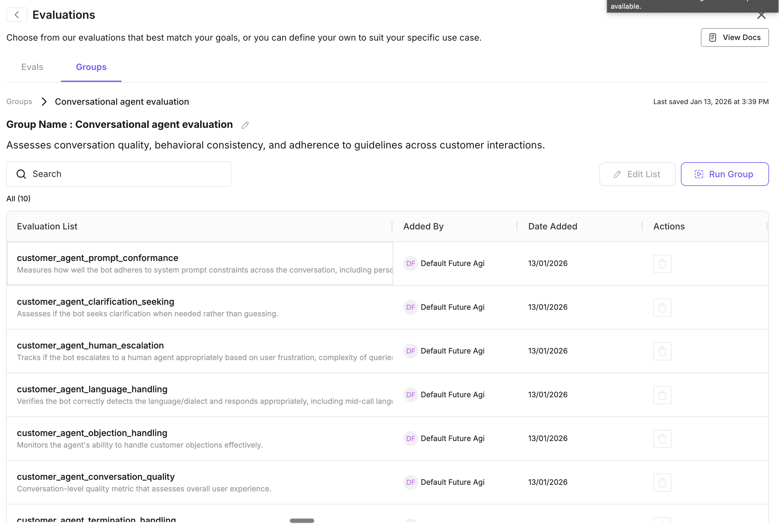Delete customer_agent_objection_handling using its trash icon
Screen dimensions: 779x532
click(662, 439)
